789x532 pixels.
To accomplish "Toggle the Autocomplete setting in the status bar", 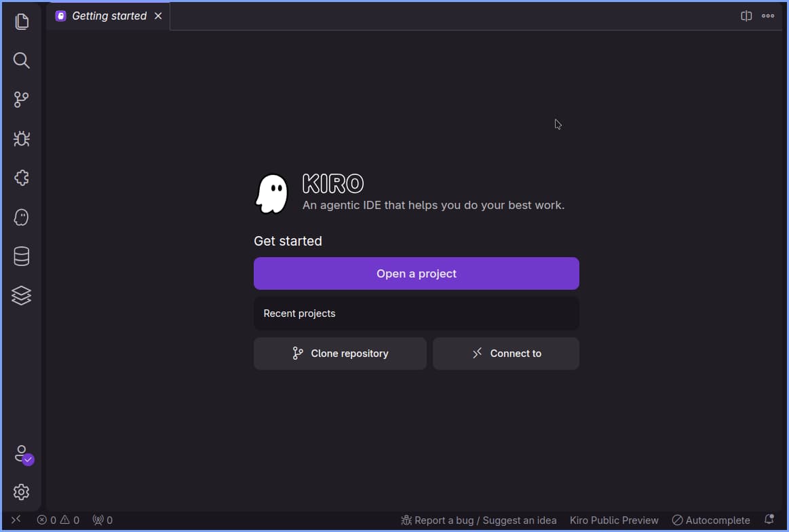I will (711, 520).
